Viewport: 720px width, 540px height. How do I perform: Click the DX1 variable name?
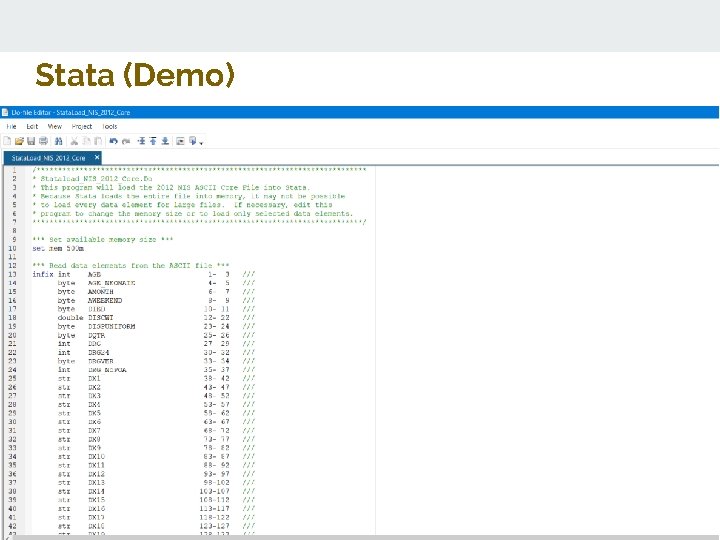94,378
